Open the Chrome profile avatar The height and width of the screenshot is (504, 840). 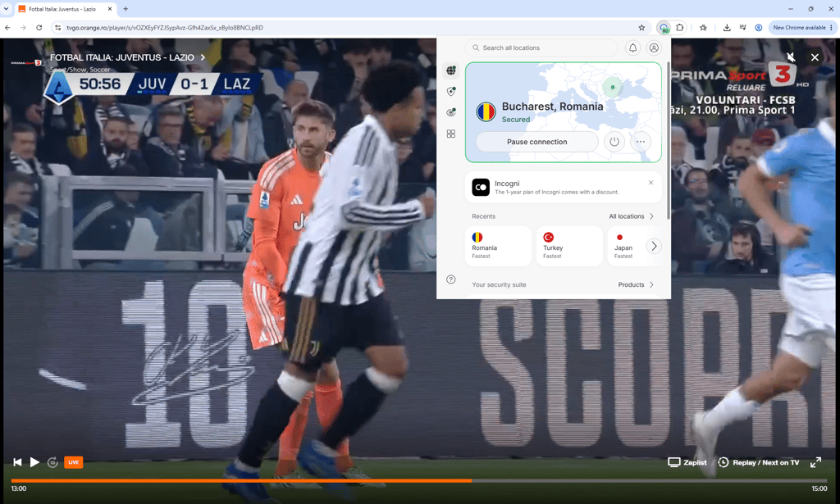pyautogui.click(x=759, y=28)
